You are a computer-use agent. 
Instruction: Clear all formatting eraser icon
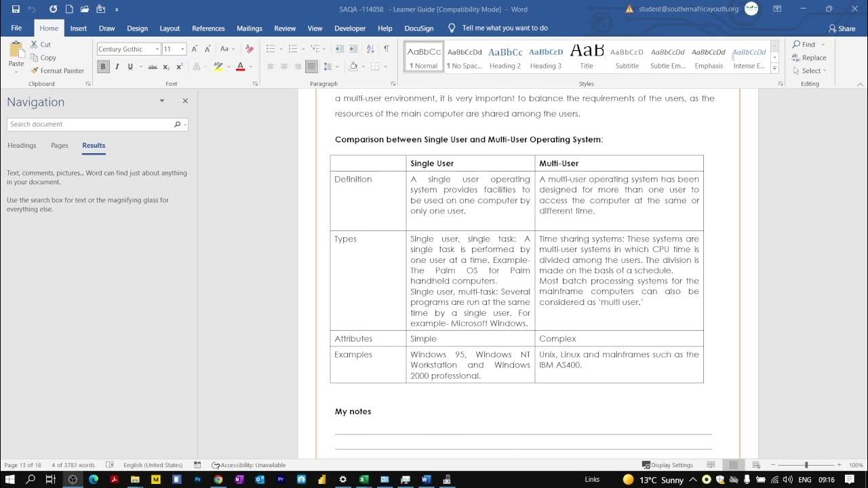click(x=249, y=49)
